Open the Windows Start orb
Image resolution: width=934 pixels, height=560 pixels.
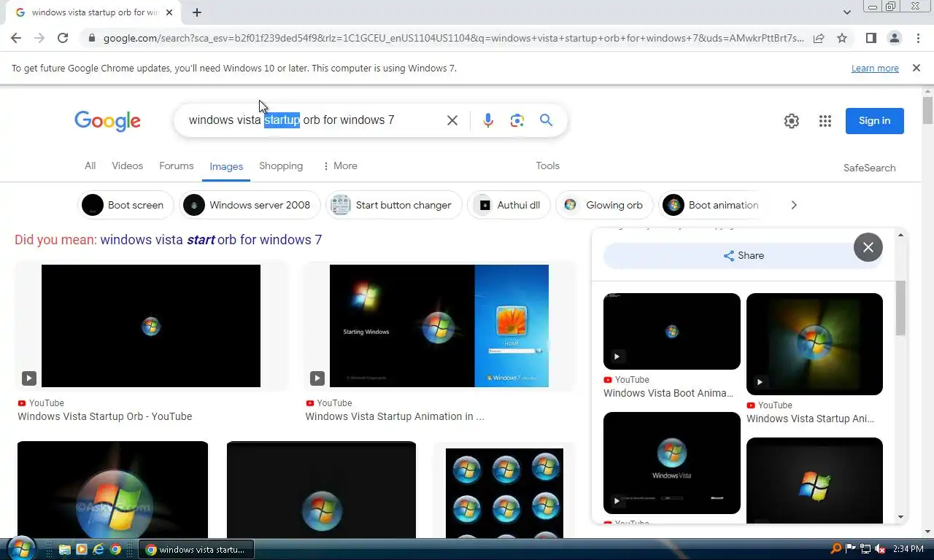(x=21, y=548)
